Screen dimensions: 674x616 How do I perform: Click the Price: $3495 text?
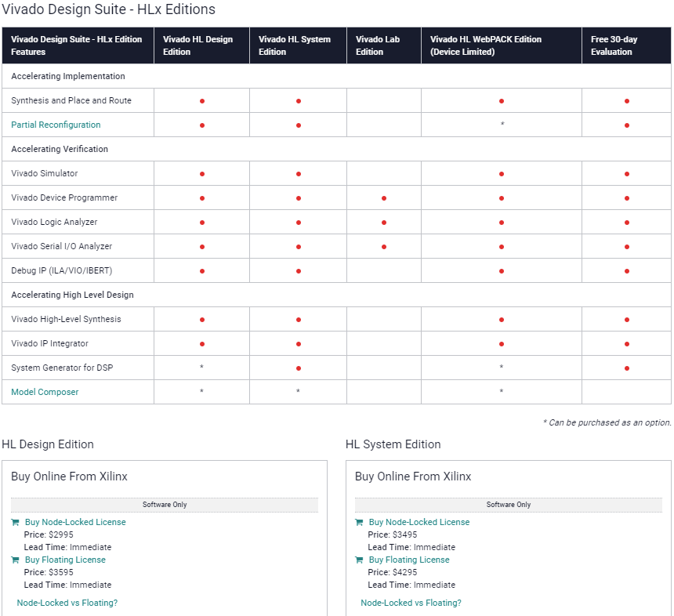point(393,534)
